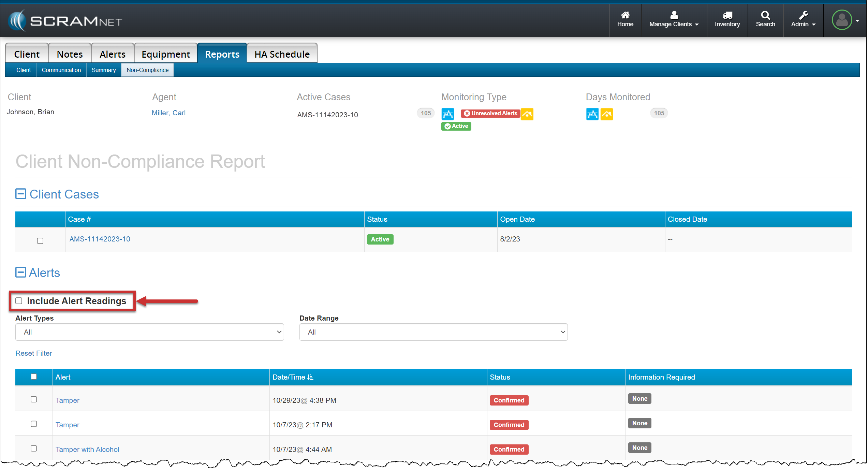Image resolution: width=868 pixels, height=471 pixels.
Task: Click the Date/Time sort icon
Action: click(310, 377)
